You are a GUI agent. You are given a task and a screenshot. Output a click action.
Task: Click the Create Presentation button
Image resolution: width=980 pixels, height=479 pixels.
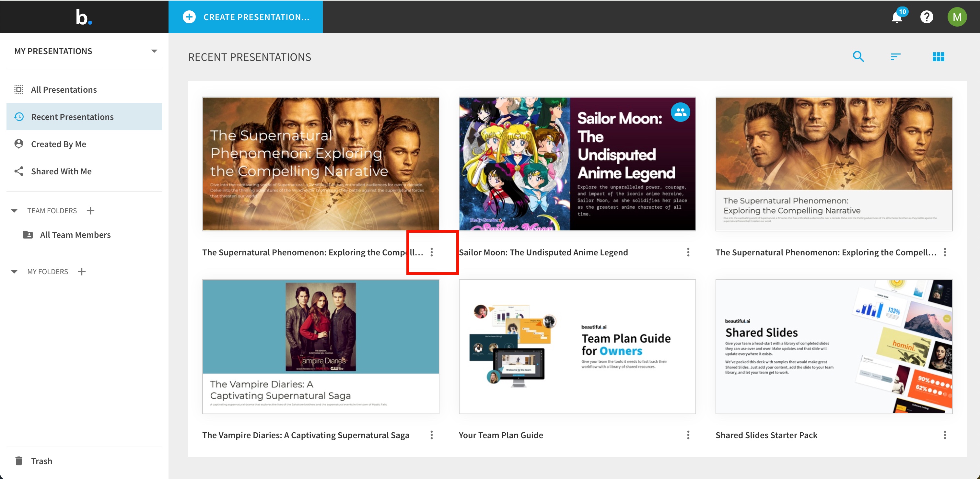click(245, 17)
